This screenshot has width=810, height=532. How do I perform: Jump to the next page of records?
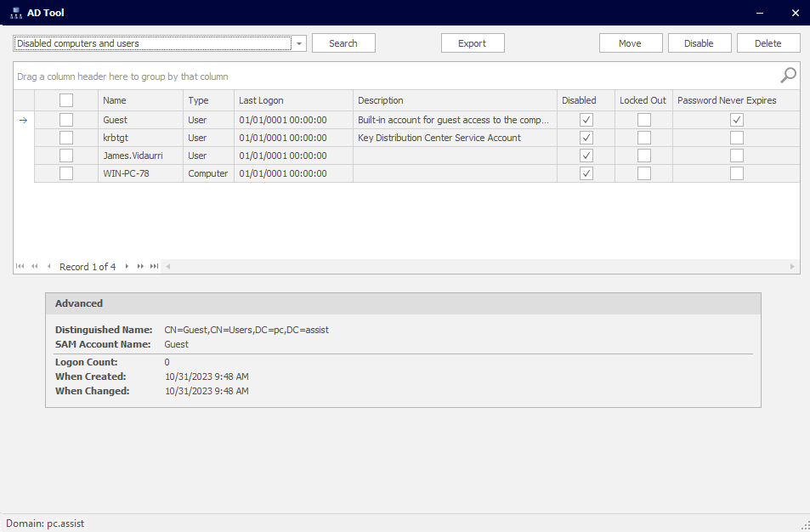pos(140,267)
